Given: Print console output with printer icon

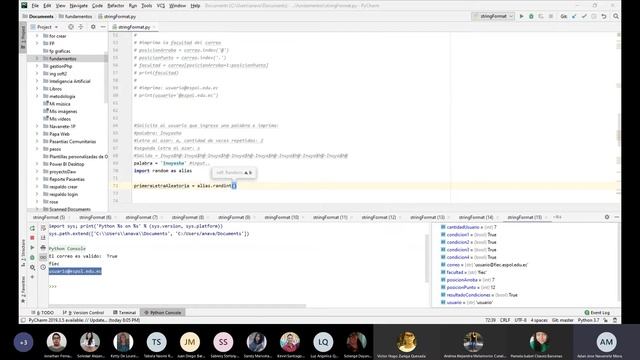Looking at the screenshot, I should click(43, 247).
